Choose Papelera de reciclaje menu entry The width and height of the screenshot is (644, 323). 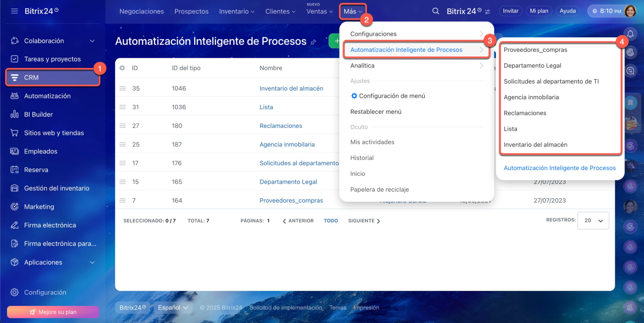pos(379,190)
